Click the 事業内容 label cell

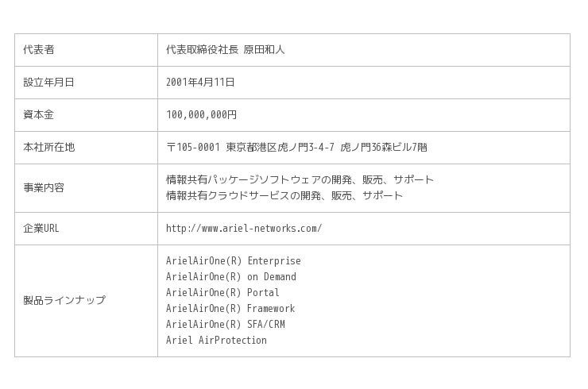pos(44,188)
